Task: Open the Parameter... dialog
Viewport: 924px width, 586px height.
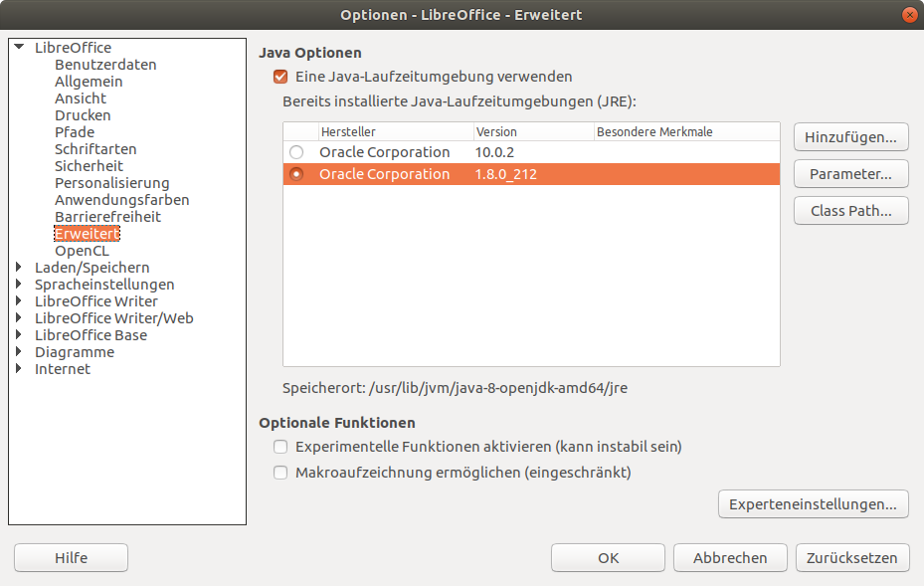Action: click(x=851, y=174)
